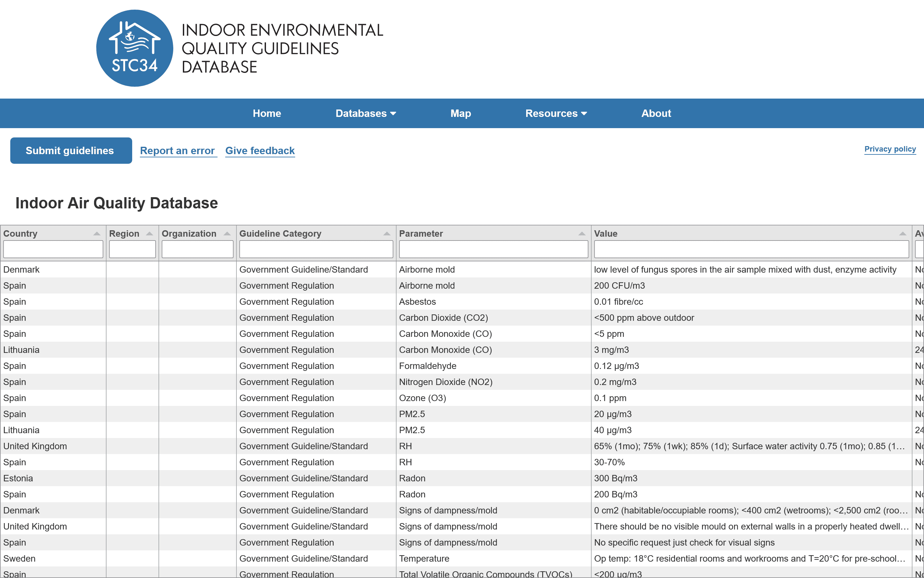Image resolution: width=924 pixels, height=578 pixels.
Task: Select the 'low level of fungus spores' value
Action: (751, 269)
